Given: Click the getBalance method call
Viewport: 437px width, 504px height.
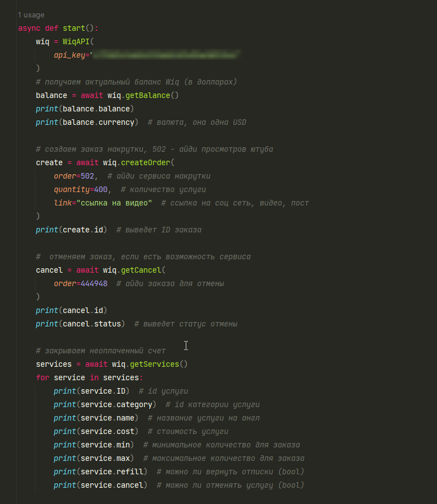Looking at the screenshot, I should tap(148, 95).
